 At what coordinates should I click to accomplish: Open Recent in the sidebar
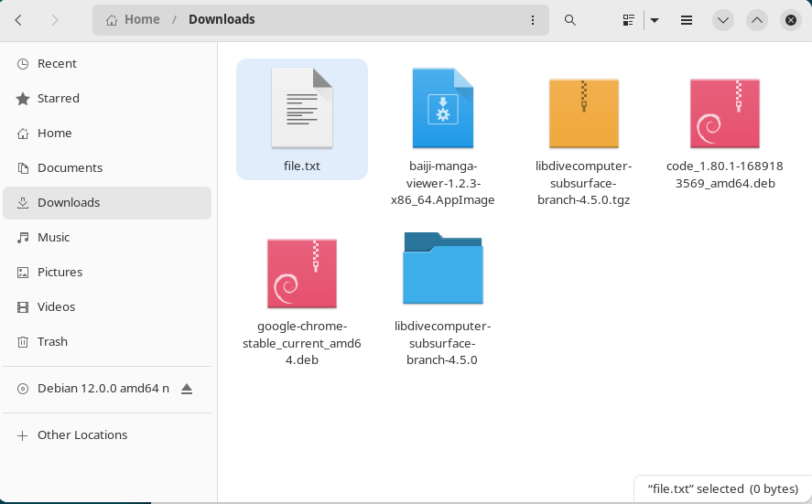(x=107, y=64)
